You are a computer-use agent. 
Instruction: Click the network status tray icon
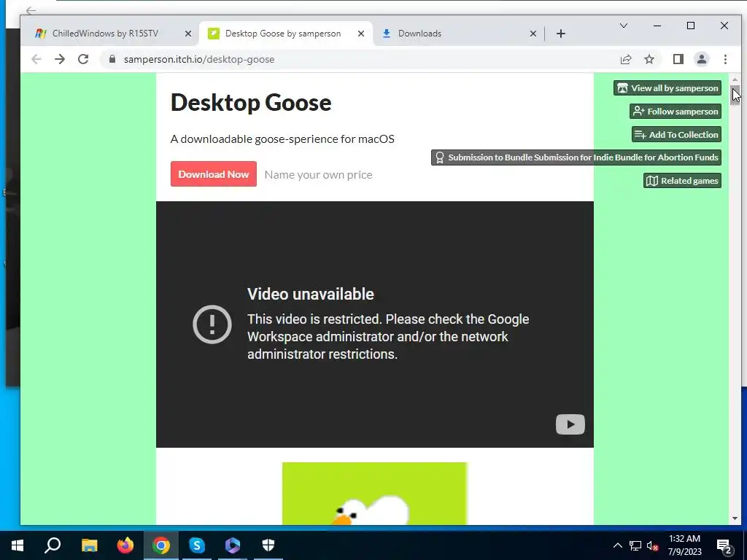tap(635, 545)
